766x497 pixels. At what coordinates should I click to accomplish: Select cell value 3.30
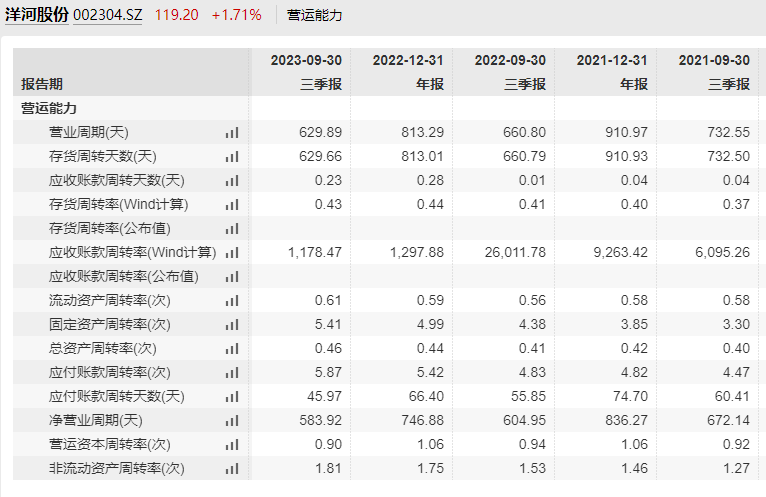click(x=736, y=324)
